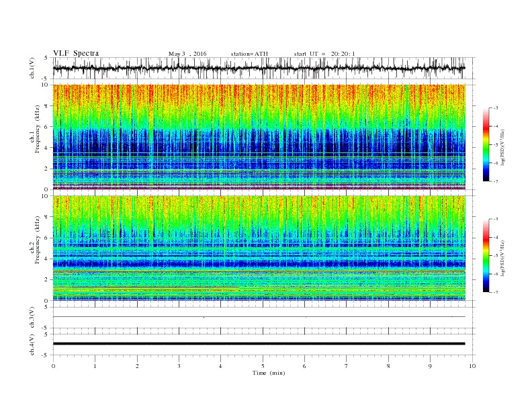Click the "9" tick on the time axis
This screenshot has height=411, width=532.
pyautogui.click(x=430, y=366)
